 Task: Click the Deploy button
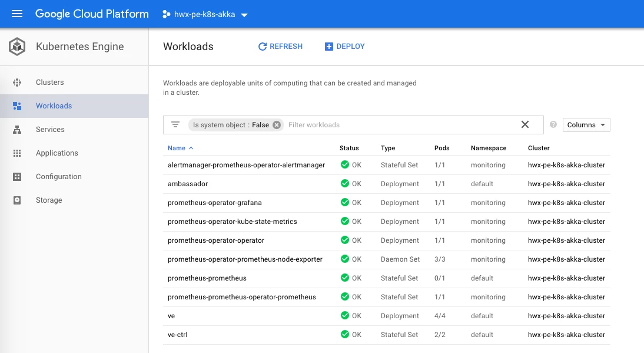coord(344,47)
